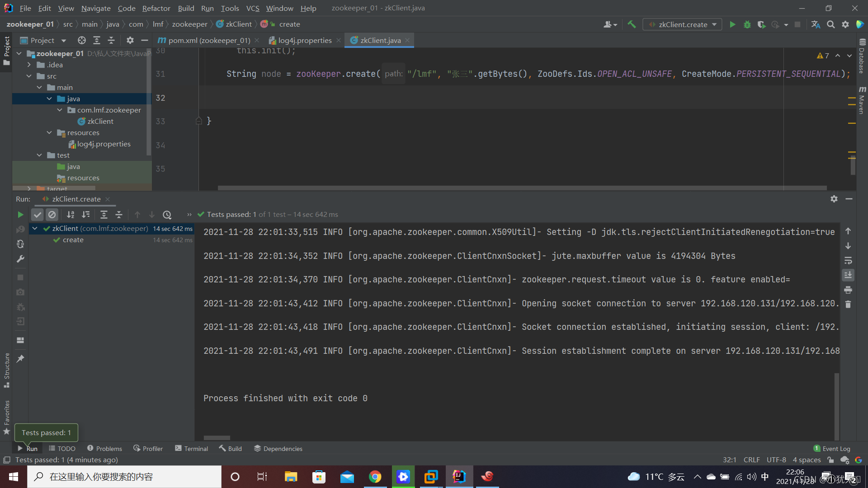Toggle the passed tests filter icon
Screen dimensions: 868x488
[x=37, y=214]
